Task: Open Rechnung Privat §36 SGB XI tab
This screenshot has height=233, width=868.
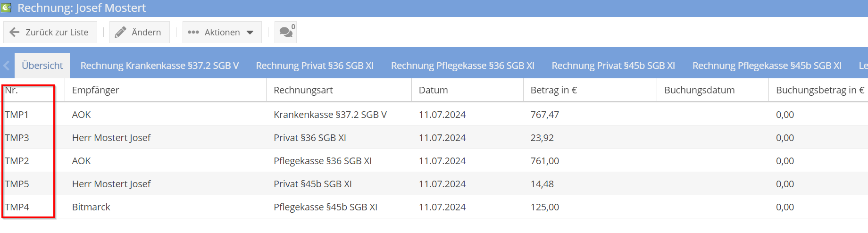Action: pos(315,66)
